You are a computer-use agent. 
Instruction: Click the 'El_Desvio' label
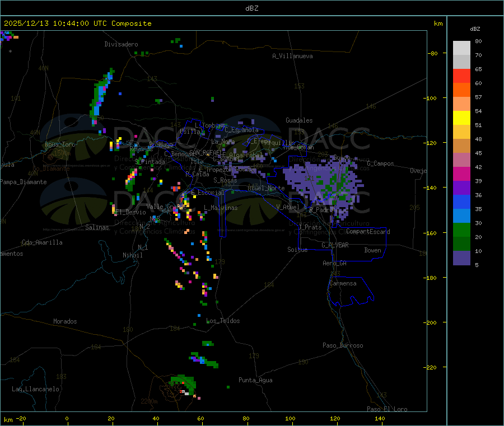pos(130,212)
